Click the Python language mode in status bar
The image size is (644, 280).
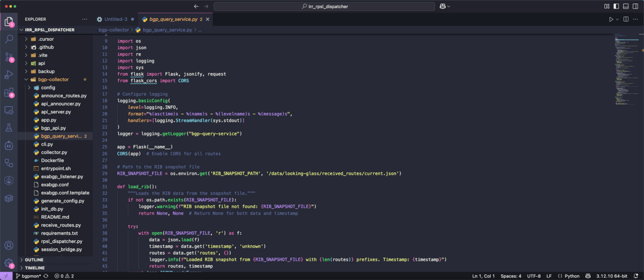tap(572, 276)
